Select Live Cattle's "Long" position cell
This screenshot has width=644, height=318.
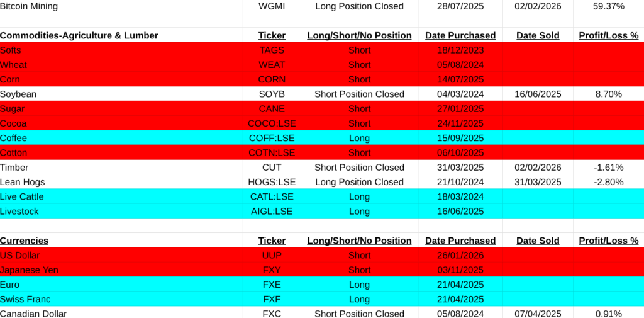[359, 196]
